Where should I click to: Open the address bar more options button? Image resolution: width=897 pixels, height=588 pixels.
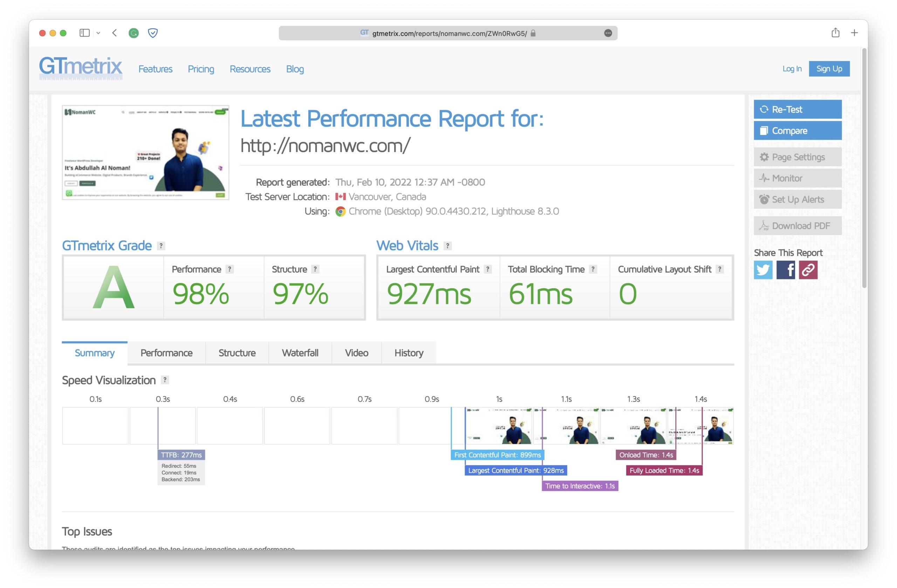(x=608, y=33)
